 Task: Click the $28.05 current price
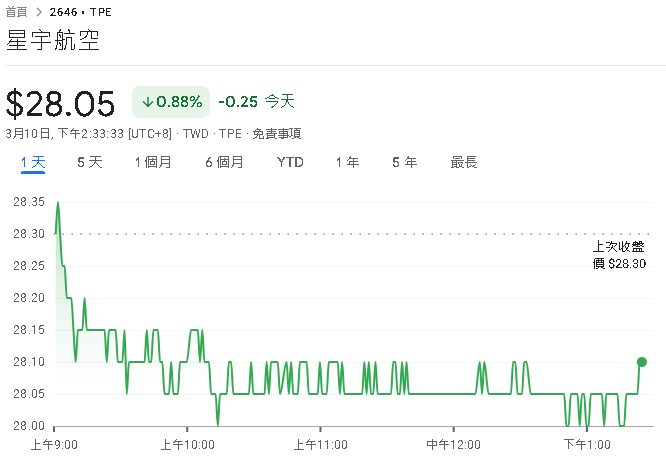(61, 103)
